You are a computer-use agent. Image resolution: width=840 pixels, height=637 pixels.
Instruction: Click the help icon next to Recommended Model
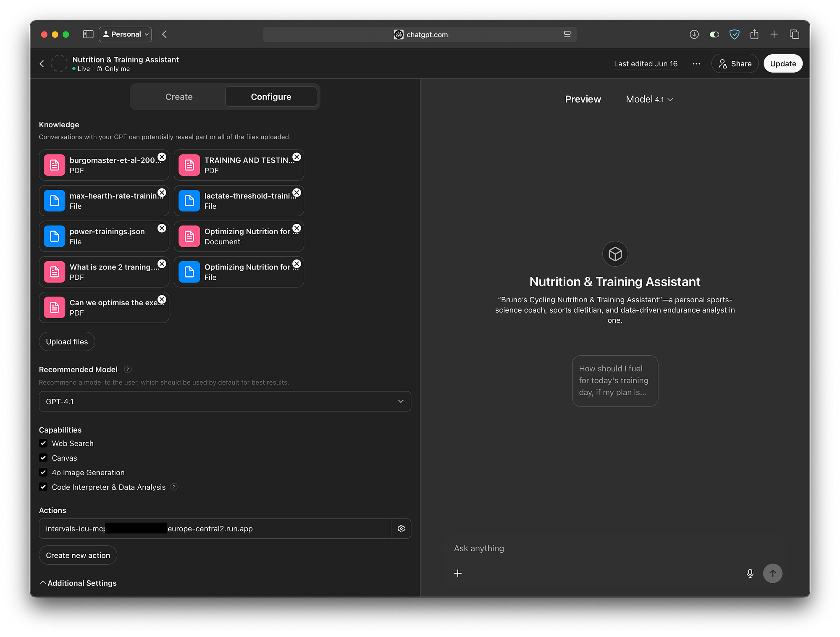pyautogui.click(x=127, y=369)
